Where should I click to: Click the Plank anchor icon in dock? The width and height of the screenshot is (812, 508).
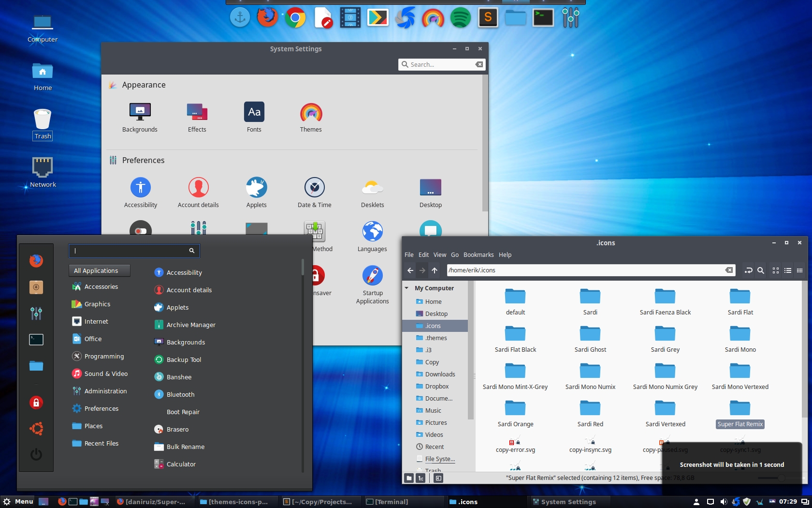(x=240, y=18)
